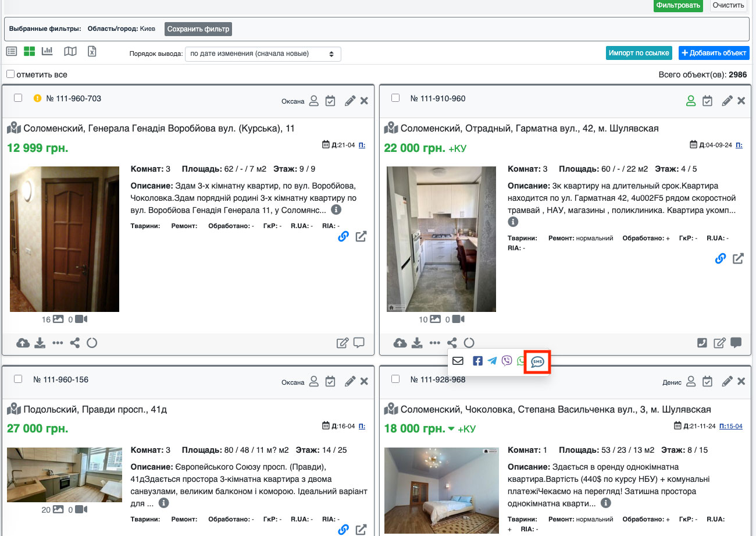The image size is (756, 536).
Task: Edit listing 111-910-960 with pencil icon
Action: [x=726, y=101]
